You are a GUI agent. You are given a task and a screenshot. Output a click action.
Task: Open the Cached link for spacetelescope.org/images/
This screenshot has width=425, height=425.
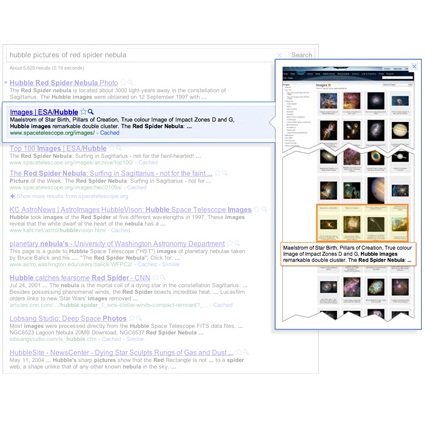pyautogui.click(x=109, y=133)
